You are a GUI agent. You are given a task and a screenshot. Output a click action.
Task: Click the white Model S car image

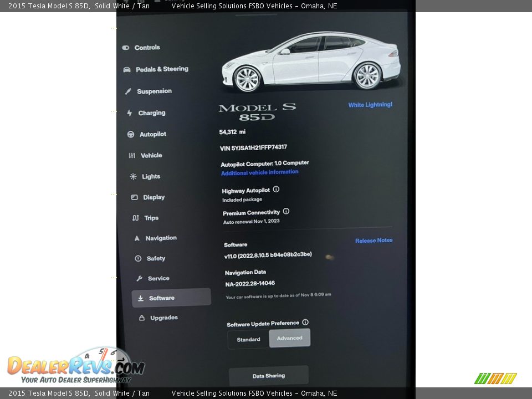pyautogui.click(x=311, y=62)
